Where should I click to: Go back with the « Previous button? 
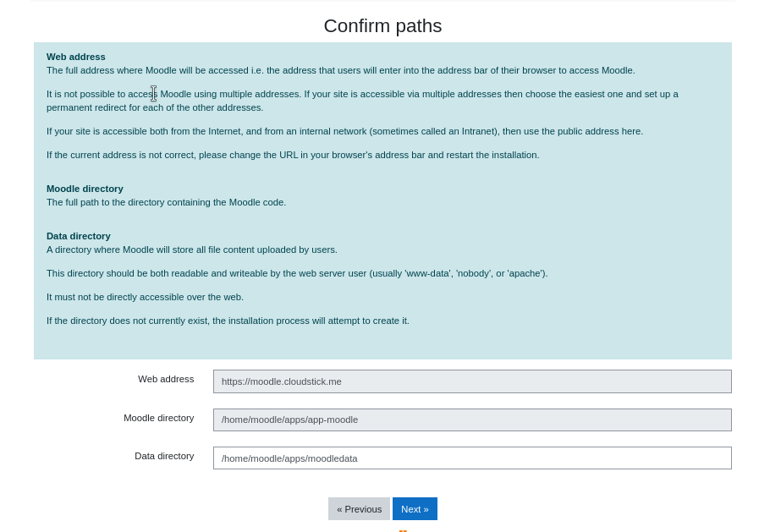tap(359, 509)
